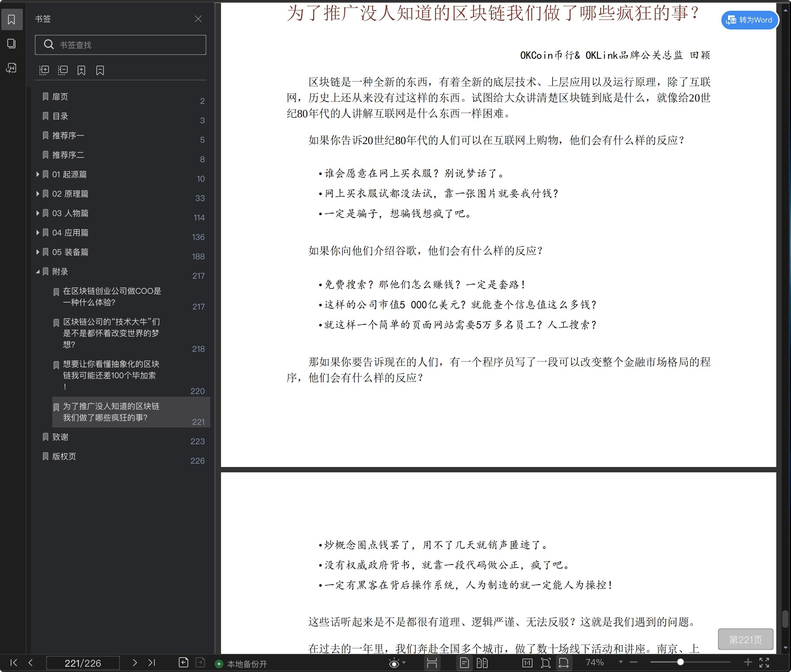Enter full screen mode
This screenshot has width=791, height=672.
coord(764,663)
